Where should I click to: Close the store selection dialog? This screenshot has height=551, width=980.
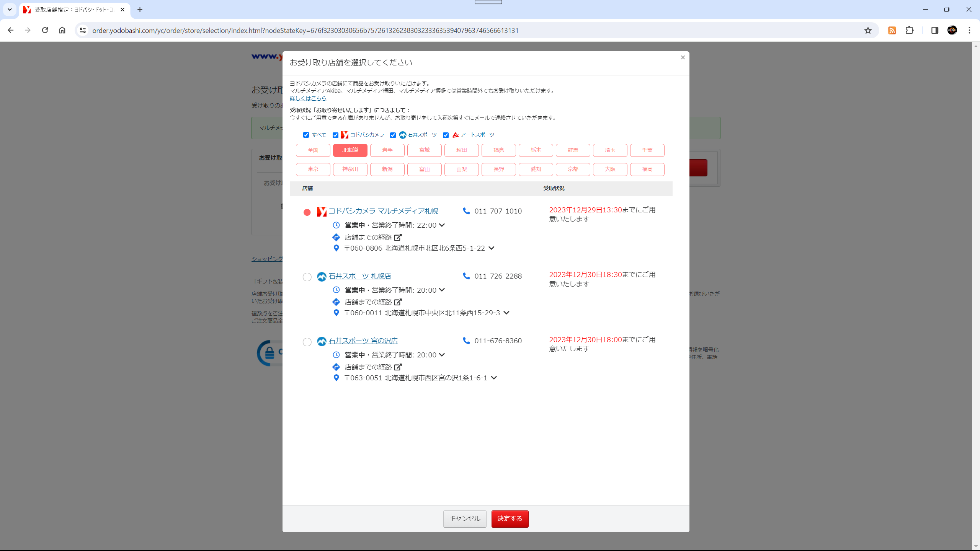click(x=683, y=57)
